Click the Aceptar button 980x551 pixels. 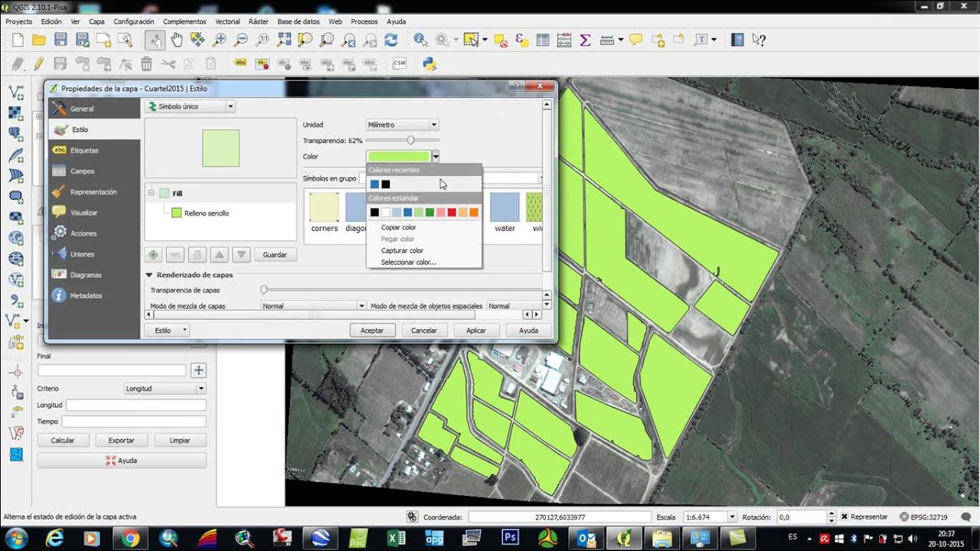pyautogui.click(x=372, y=331)
